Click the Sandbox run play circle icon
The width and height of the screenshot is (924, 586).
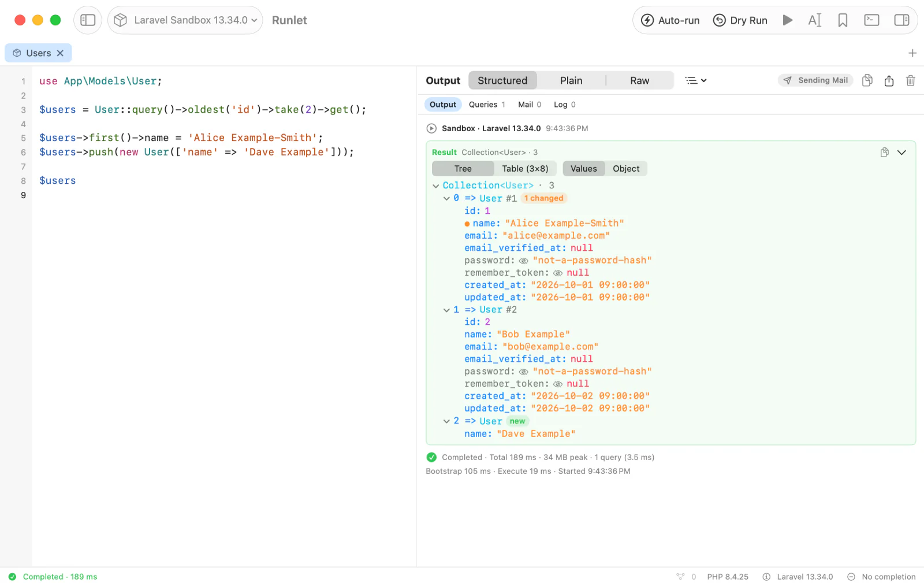tap(431, 128)
